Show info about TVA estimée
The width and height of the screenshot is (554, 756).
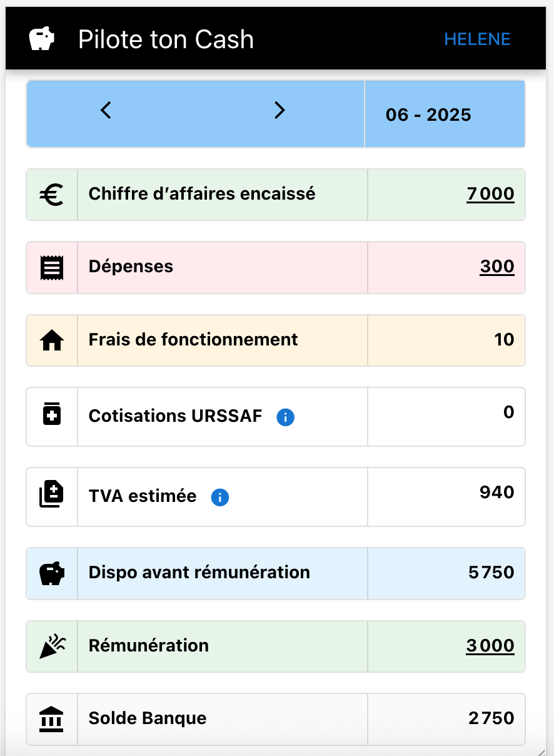tap(220, 498)
